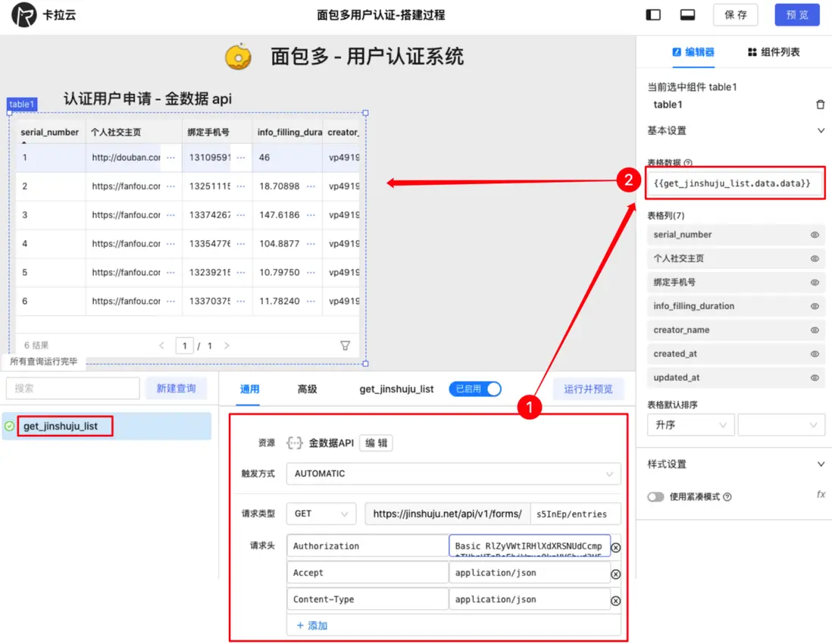This screenshot has width=832, height=644.
Task: Hide the creator_name column
Action: (x=815, y=330)
